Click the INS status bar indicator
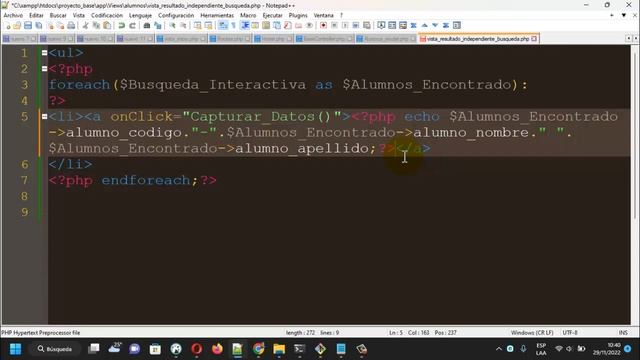This screenshot has width=640, height=360. tap(623, 333)
